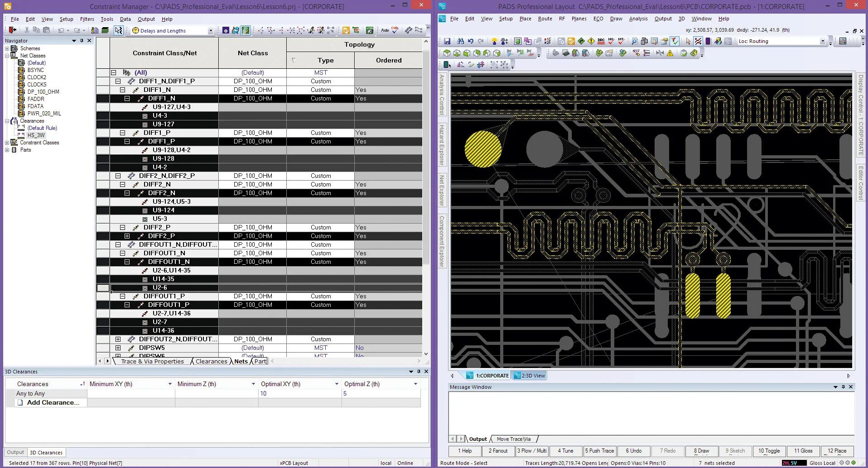Open the Loc: Routing dropdown
The width and height of the screenshot is (868, 468).
click(x=823, y=41)
